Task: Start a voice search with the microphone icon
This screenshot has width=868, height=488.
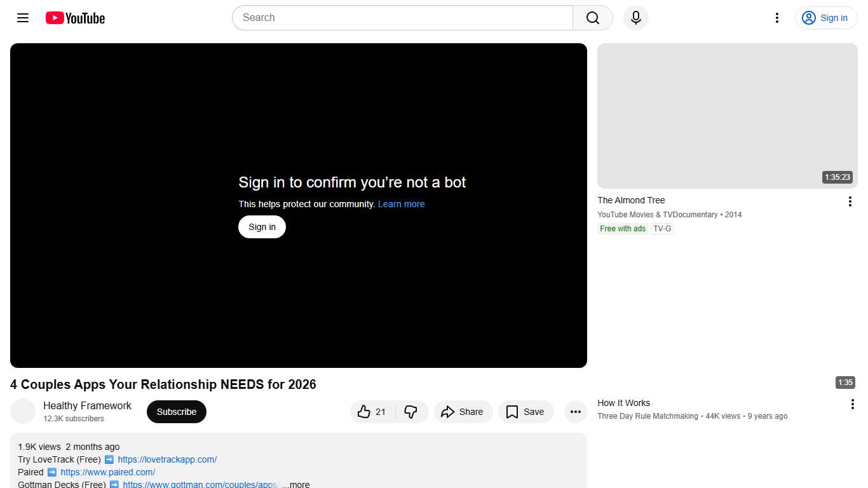Action: [635, 18]
